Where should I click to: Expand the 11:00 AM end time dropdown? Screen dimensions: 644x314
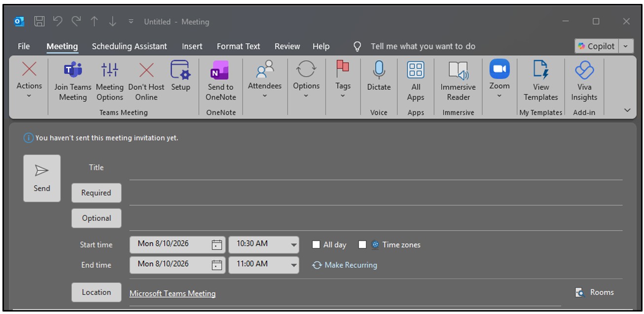click(294, 265)
